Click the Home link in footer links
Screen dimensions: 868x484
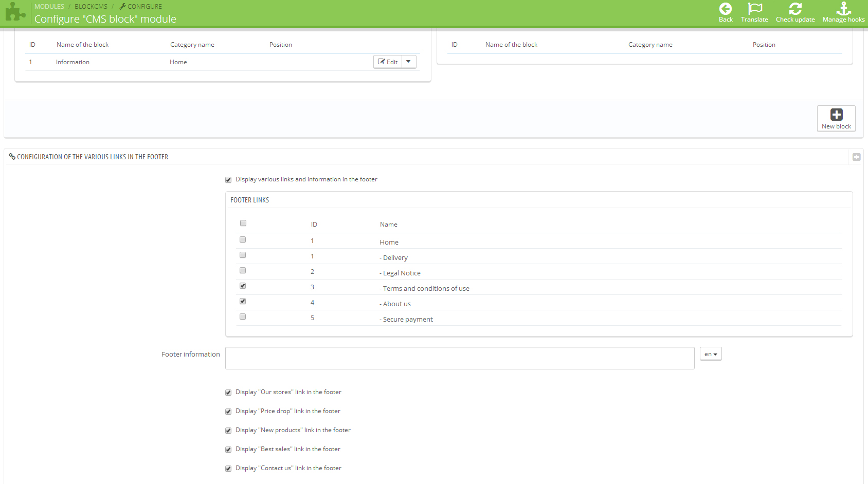click(389, 243)
